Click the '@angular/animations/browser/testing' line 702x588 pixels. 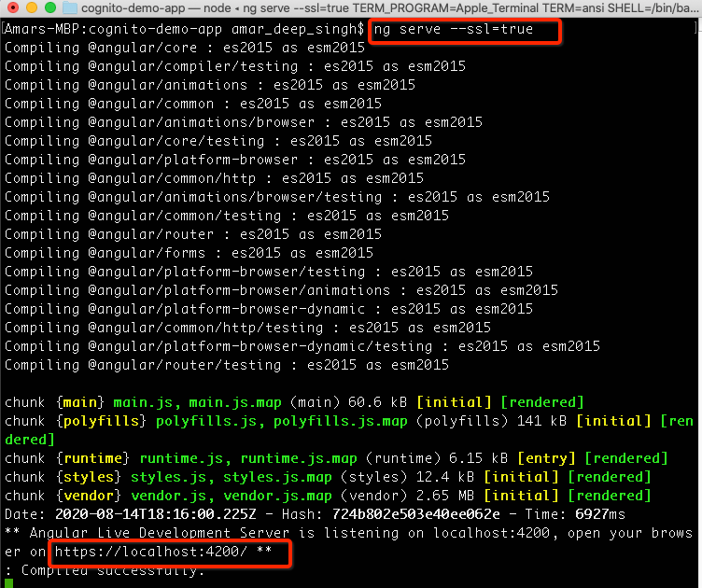277,197
